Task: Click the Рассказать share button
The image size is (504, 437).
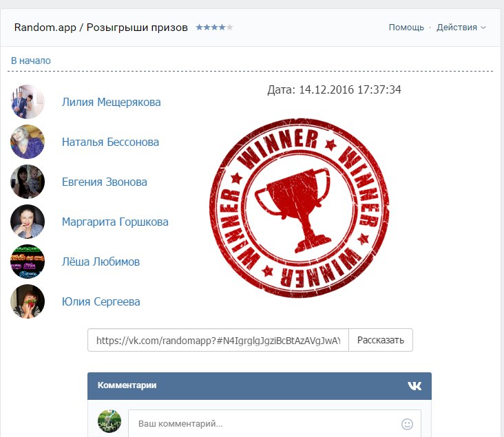Action: 381,340
